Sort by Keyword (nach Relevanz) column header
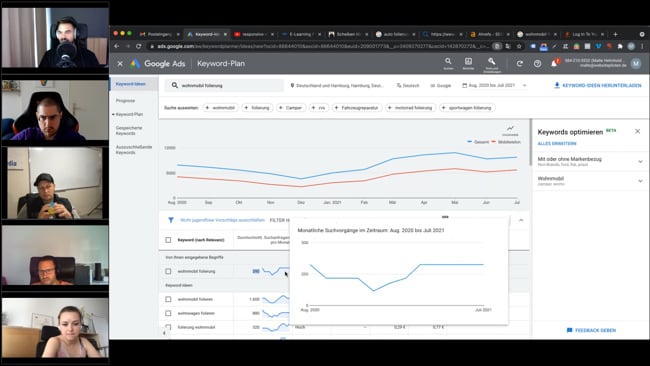The height and width of the screenshot is (366, 650). coord(201,240)
